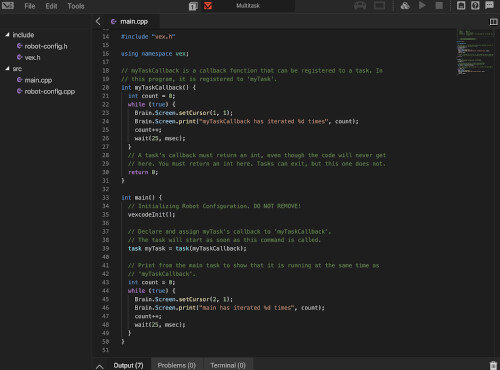
Task: Open the File menu
Action: click(30, 6)
